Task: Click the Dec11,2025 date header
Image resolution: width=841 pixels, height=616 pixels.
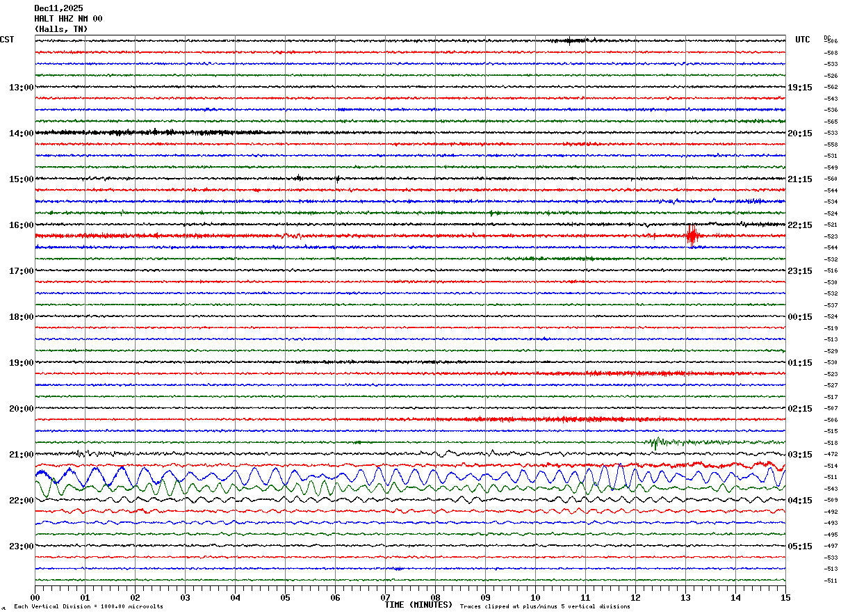Action: pyautogui.click(x=58, y=8)
